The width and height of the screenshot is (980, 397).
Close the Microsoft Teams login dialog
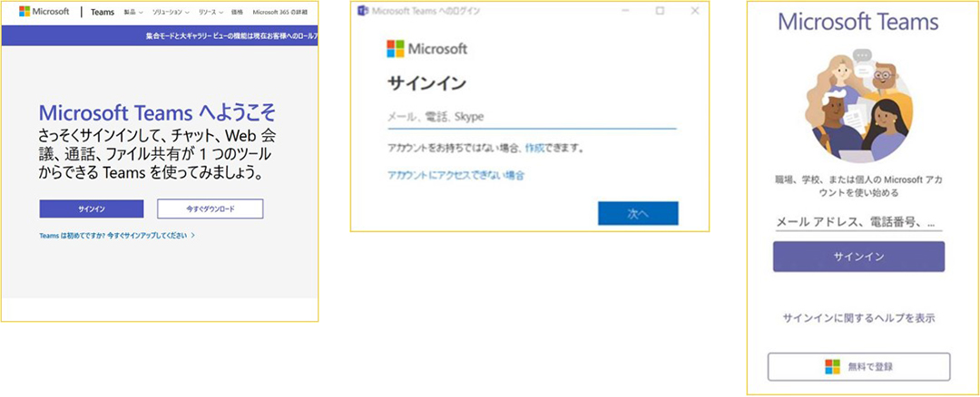pos(695,11)
